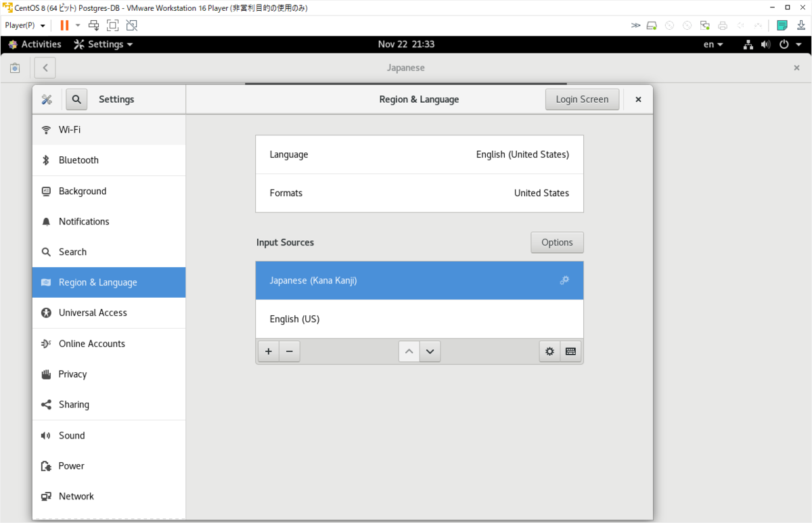Click the Formats row showing United States
The width and height of the screenshot is (812, 523).
[x=420, y=193]
